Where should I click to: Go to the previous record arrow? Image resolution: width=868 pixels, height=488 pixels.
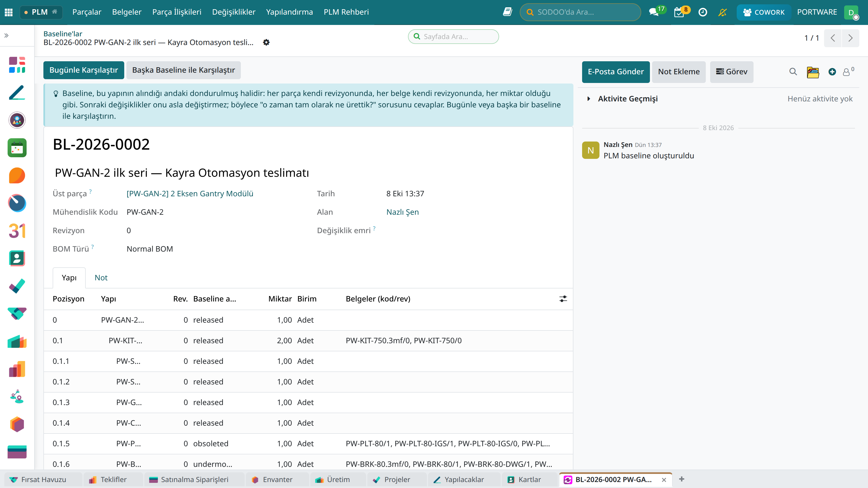pyautogui.click(x=833, y=38)
